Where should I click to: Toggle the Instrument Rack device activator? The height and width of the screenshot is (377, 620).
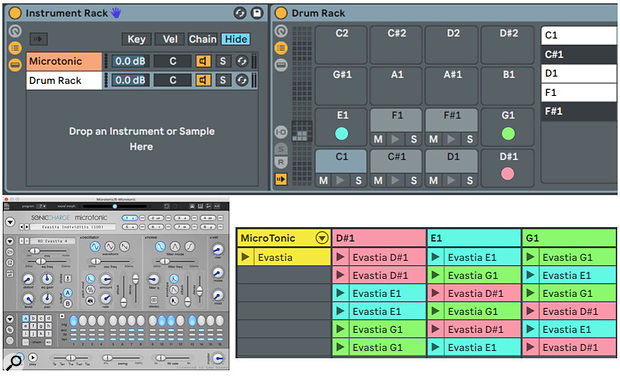click(15, 13)
